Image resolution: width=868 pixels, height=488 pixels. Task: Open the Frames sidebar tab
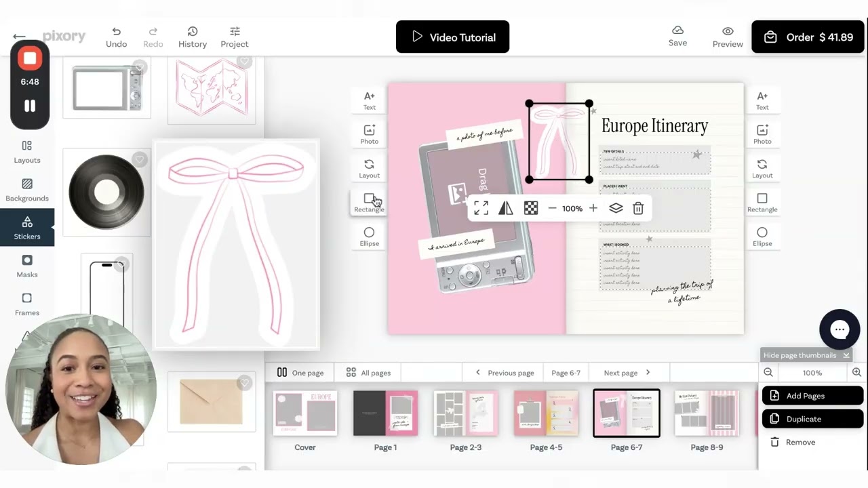[27, 305]
